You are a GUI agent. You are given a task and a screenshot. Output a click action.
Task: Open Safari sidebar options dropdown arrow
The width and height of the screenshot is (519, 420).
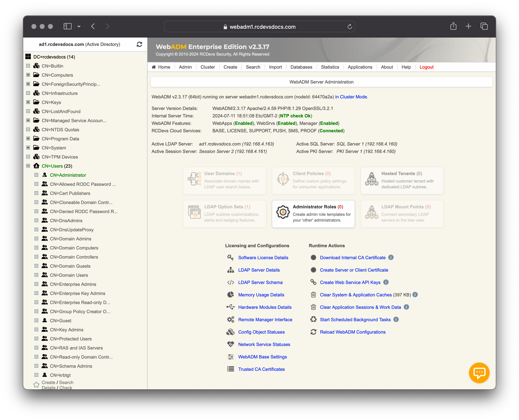pos(79,26)
